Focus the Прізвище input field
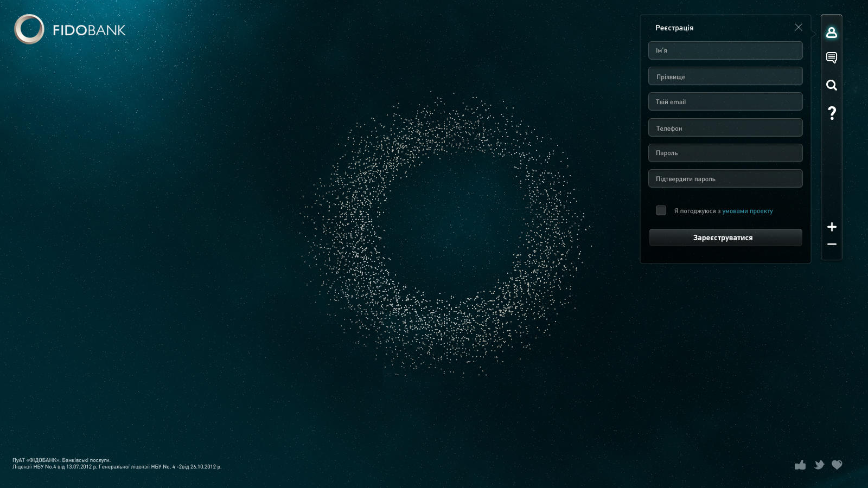The height and width of the screenshot is (488, 868). pos(725,76)
